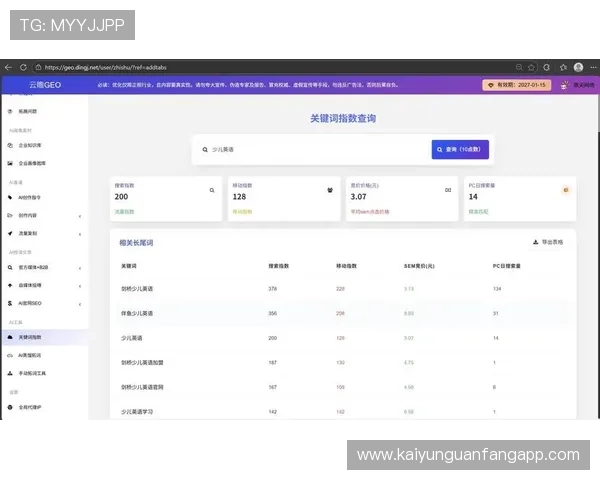Click the circular arrow extension icon in the browser toolbar
The image size is (600, 480).
[546, 67]
